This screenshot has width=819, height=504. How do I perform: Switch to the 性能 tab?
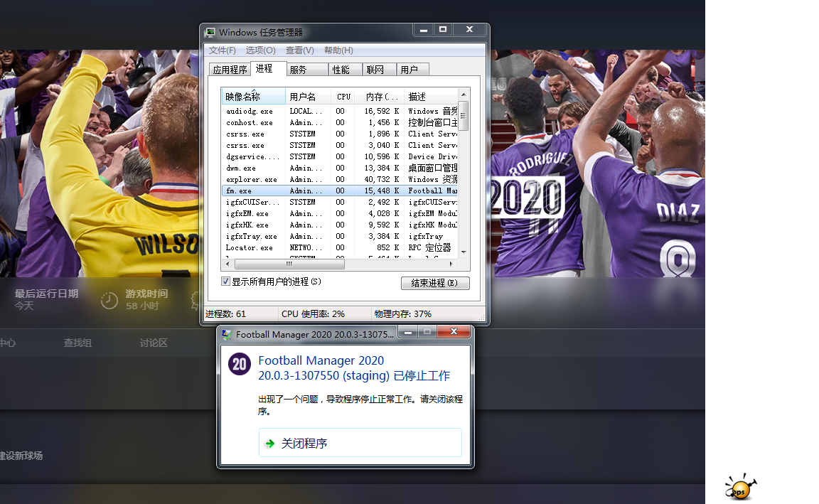341,70
